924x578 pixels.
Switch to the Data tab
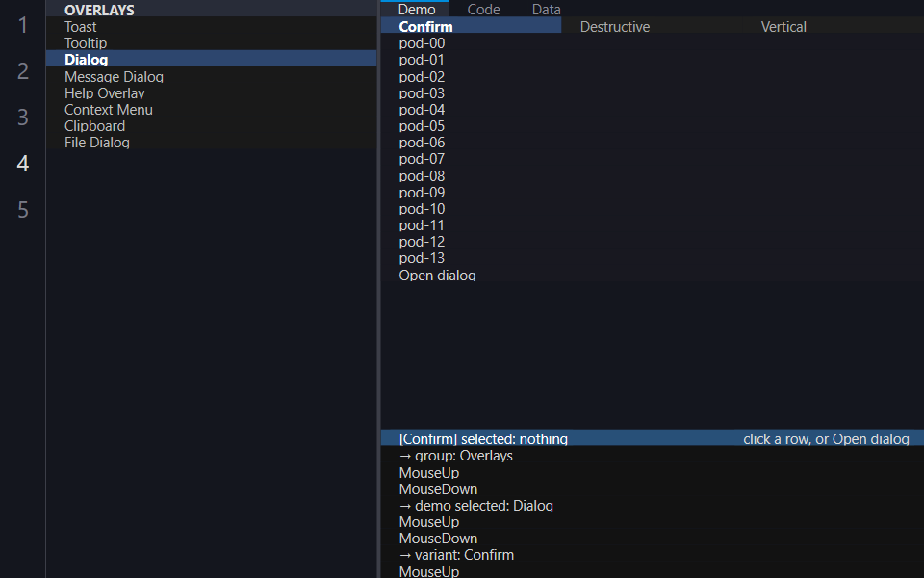(x=547, y=9)
